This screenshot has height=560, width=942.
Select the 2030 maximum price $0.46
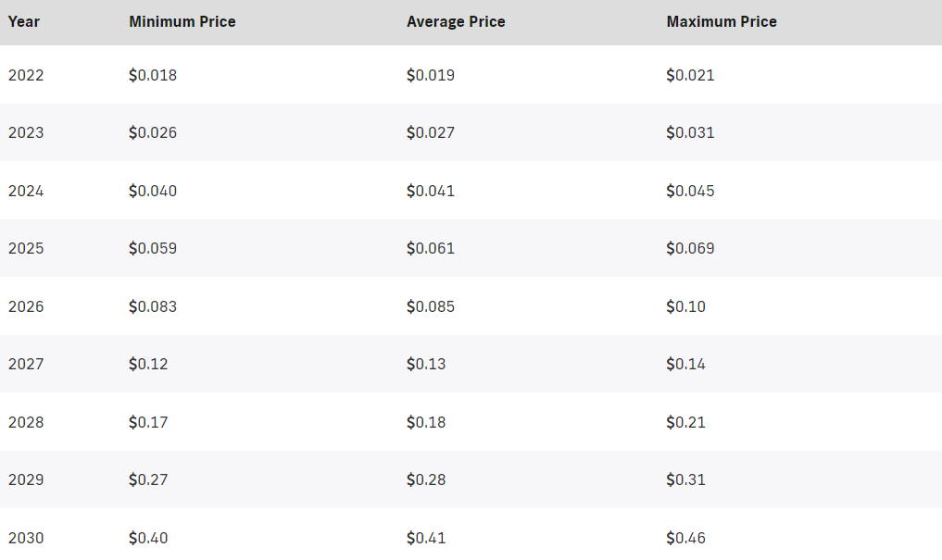point(685,538)
